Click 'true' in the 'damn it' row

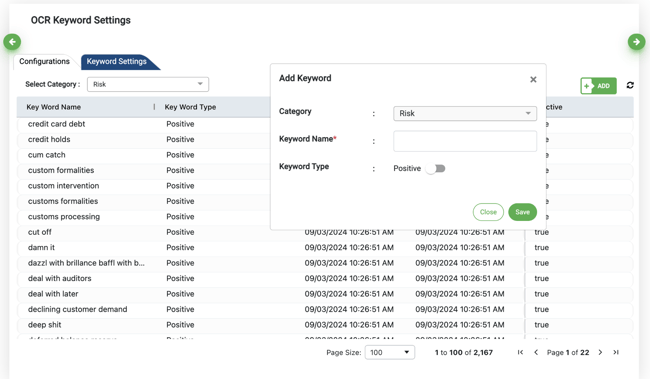[541, 248]
